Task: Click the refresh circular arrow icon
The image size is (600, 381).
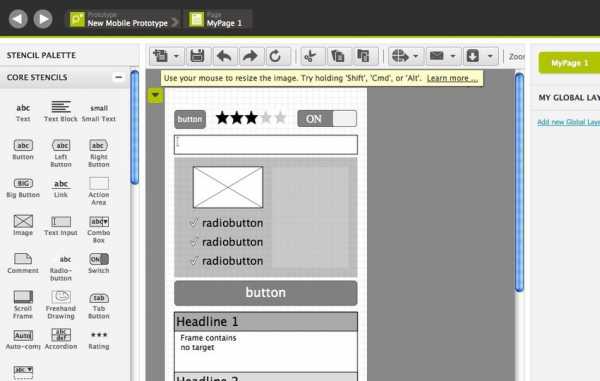Action: 276,56
